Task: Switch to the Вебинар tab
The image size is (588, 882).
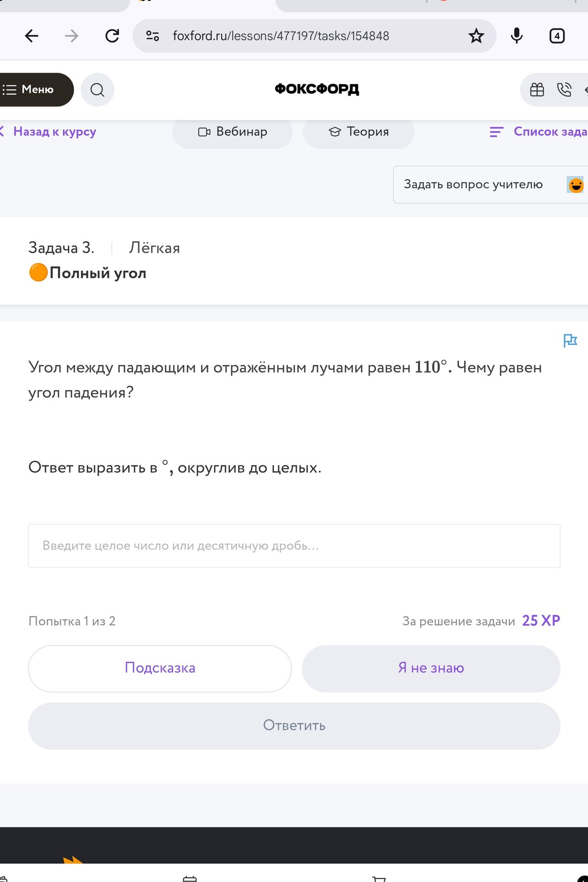Action: [x=232, y=132]
